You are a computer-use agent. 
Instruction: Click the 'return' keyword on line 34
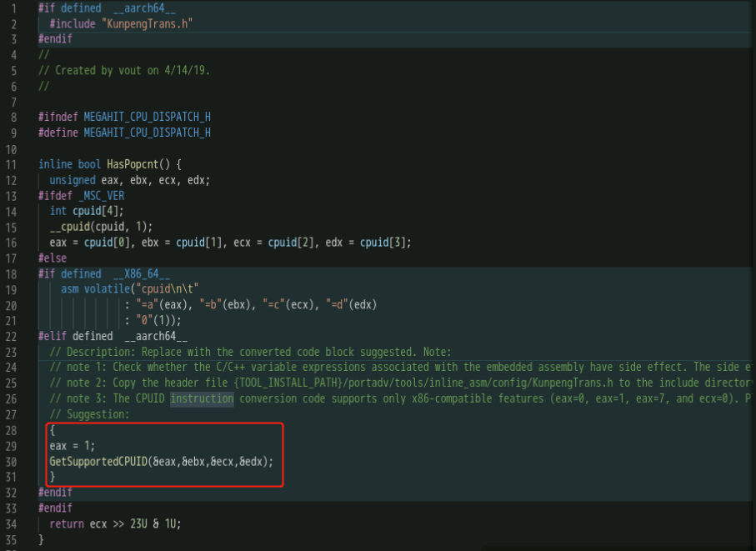click(66, 523)
